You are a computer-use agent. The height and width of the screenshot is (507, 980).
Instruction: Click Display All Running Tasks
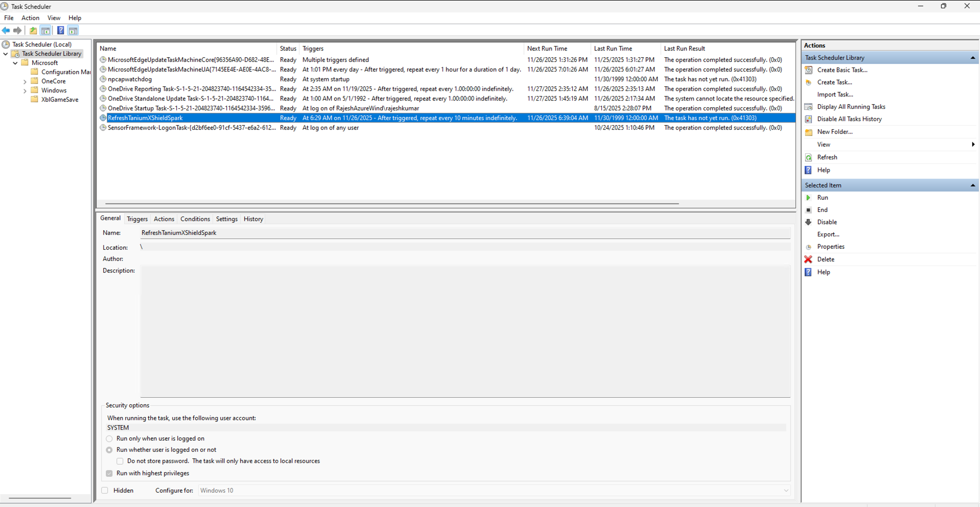point(851,107)
